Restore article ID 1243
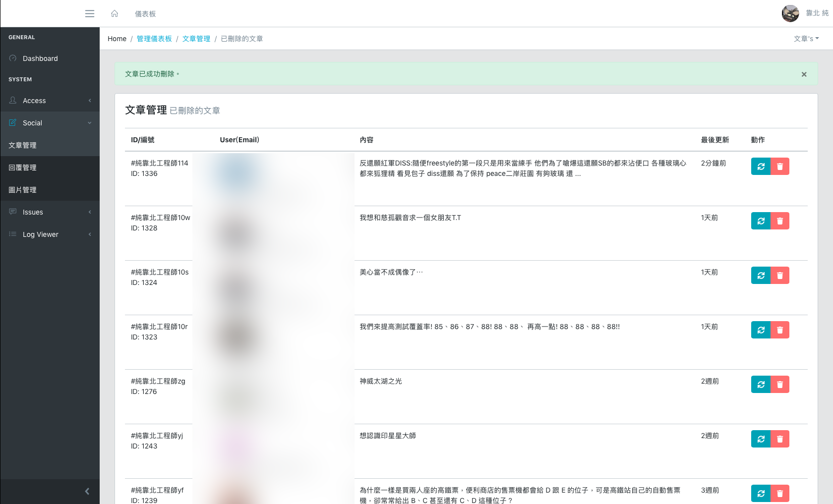 pos(761,439)
